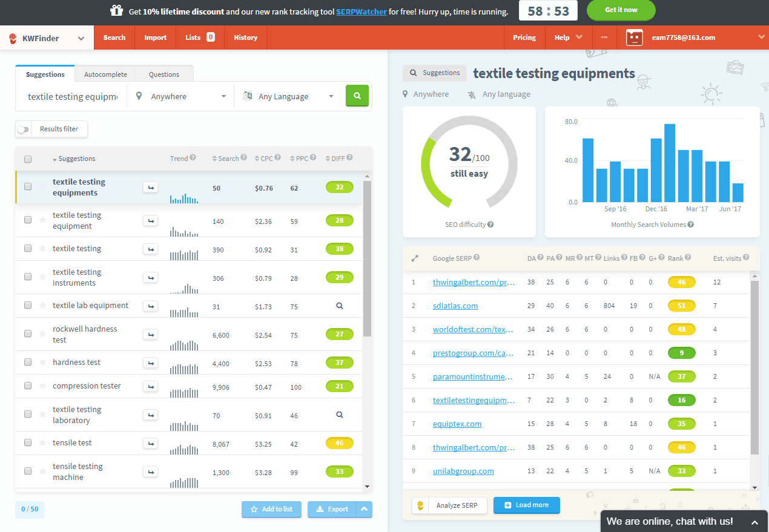This screenshot has width=769, height=532.
Task: Expand the KWFinder app switcher dropdown
Action: coord(81,39)
